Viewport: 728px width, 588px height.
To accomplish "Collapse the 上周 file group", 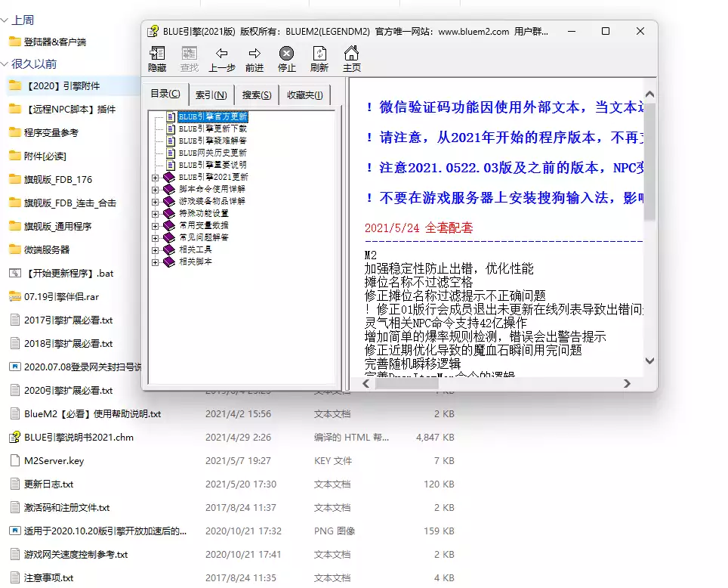I will [5, 20].
